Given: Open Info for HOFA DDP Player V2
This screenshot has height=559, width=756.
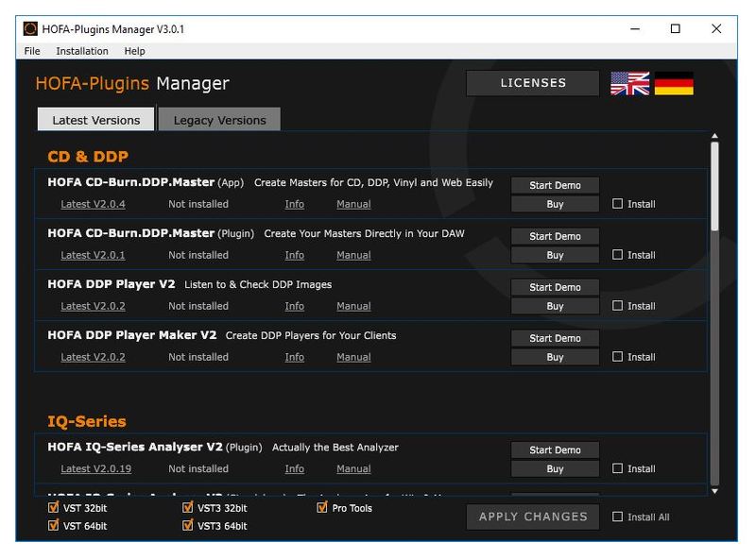Looking at the screenshot, I should [295, 307].
